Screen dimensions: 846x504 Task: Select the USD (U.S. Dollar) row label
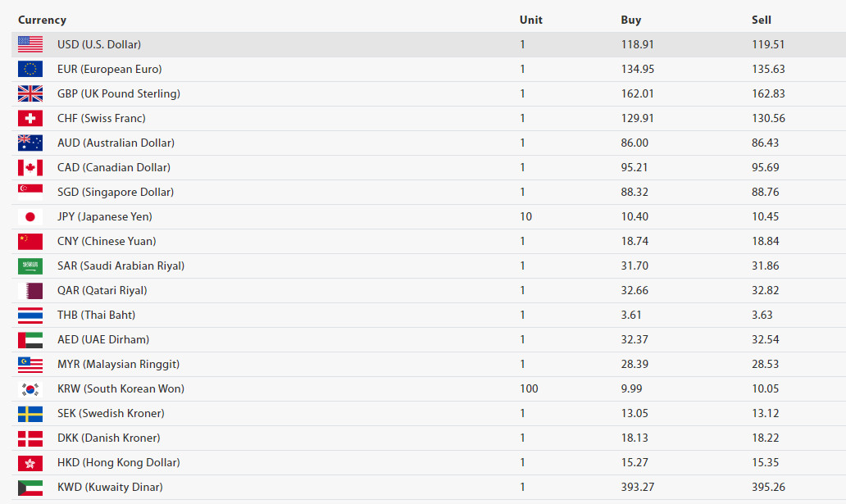[x=99, y=44]
